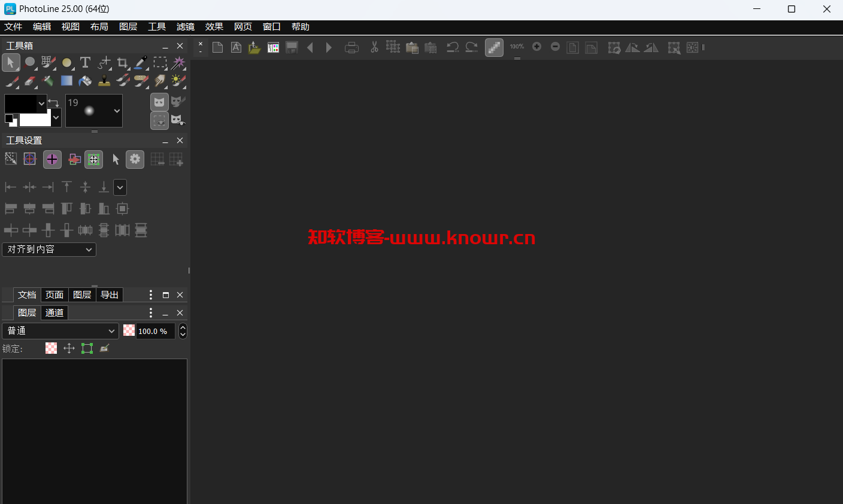
Task: Open the 帮助 menu
Action: click(x=301, y=27)
